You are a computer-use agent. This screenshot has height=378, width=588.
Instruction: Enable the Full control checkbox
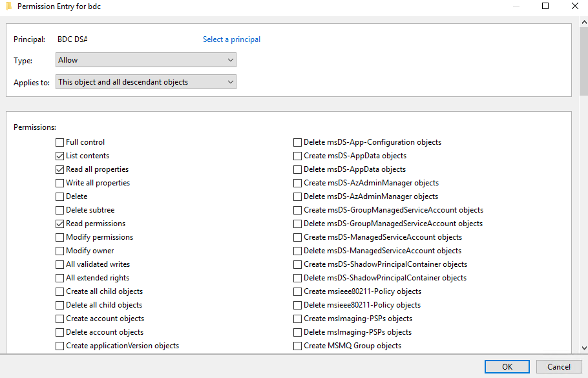tap(60, 142)
